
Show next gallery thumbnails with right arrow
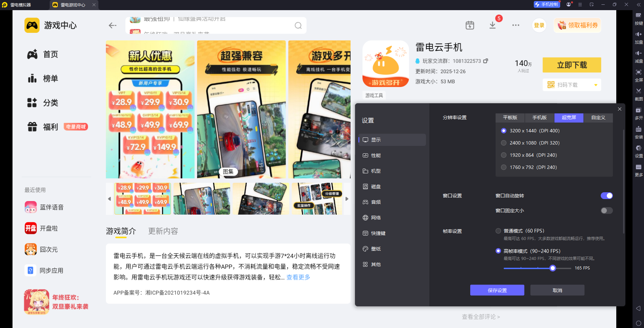point(347,199)
